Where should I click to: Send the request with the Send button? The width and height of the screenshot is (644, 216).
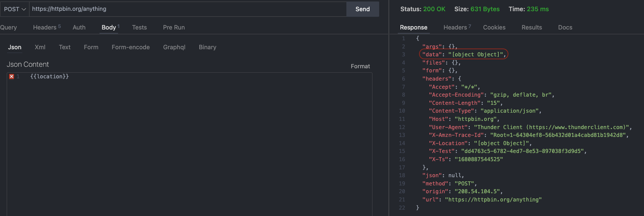point(362,9)
